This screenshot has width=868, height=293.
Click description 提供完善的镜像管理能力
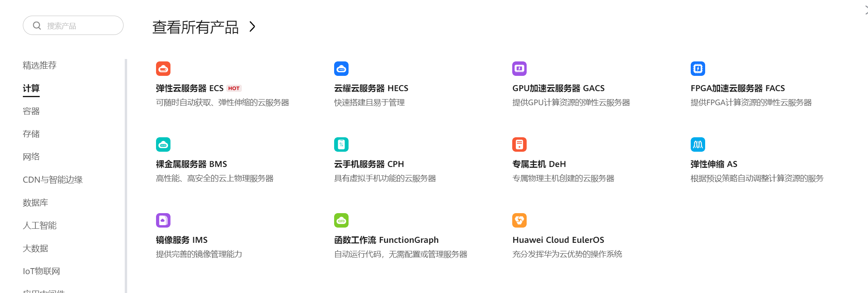[x=199, y=254]
